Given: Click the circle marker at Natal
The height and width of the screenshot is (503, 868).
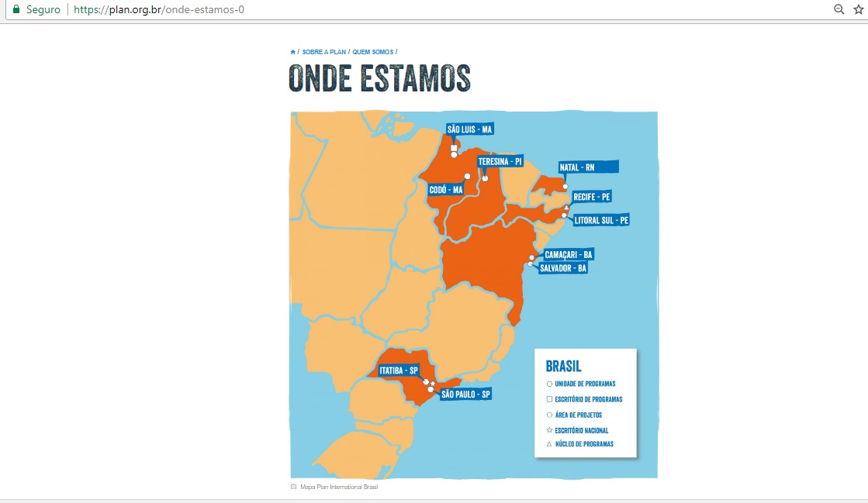Looking at the screenshot, I should click(565, 187).
